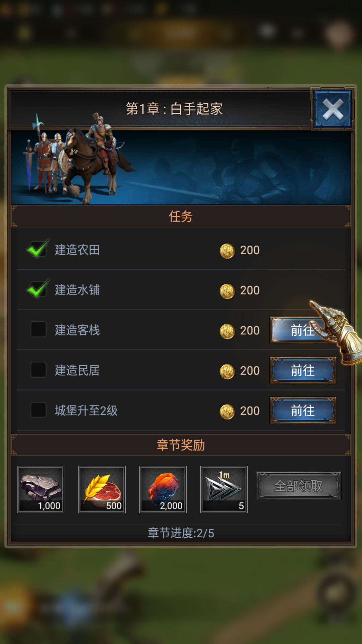Image resolution: width=362 pixels, height=644 pixels.
Task: Select the food reward icon showing 500
Action: click(x=102, y=489)
